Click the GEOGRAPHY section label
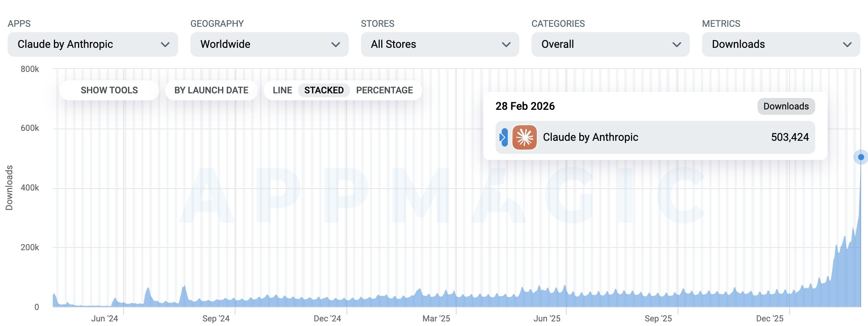The height and width of the screenshot is (326, 868). pyautogui.click(x=217, y=23)
